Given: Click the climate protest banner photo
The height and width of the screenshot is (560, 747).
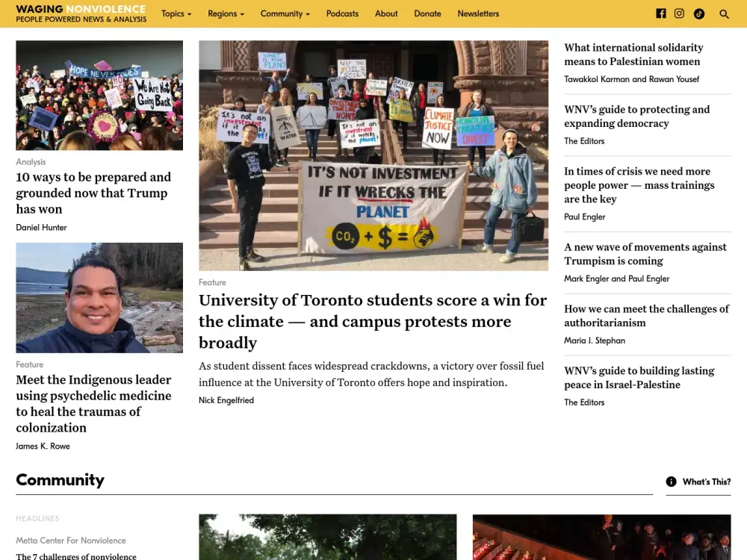Looking at the screenshot, I should (373, 155).
